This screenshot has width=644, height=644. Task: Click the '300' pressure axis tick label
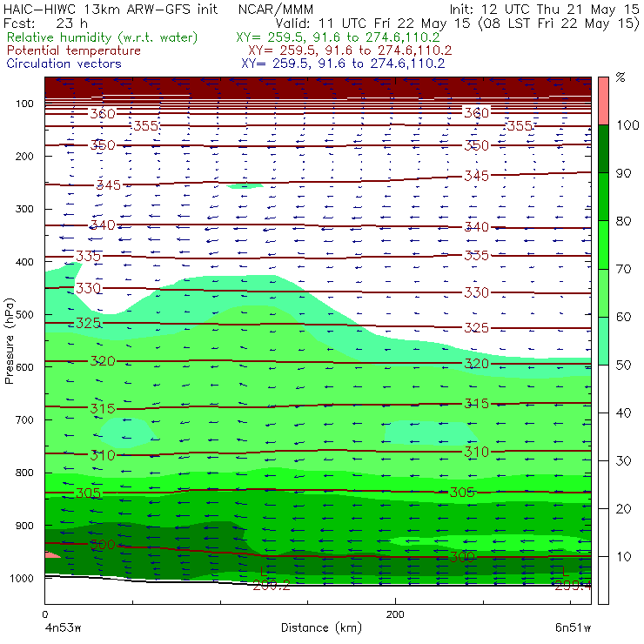24,209
